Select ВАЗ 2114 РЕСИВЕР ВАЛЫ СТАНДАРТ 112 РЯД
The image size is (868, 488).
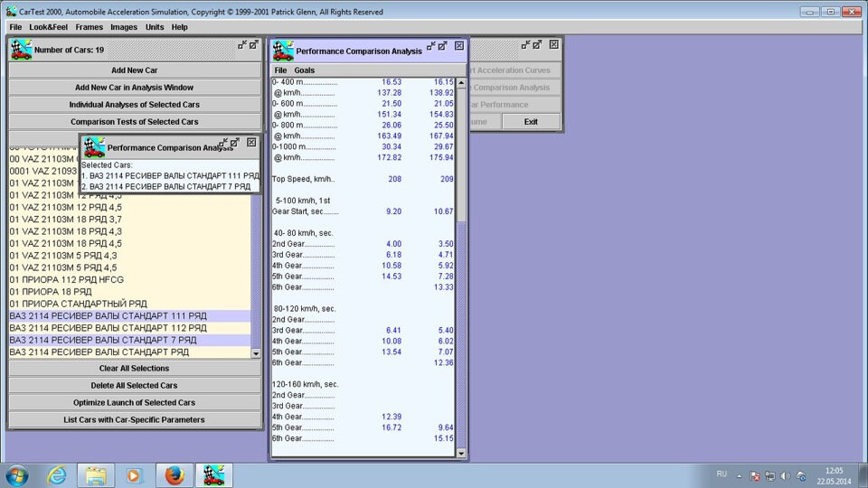(x=129, y=328)
